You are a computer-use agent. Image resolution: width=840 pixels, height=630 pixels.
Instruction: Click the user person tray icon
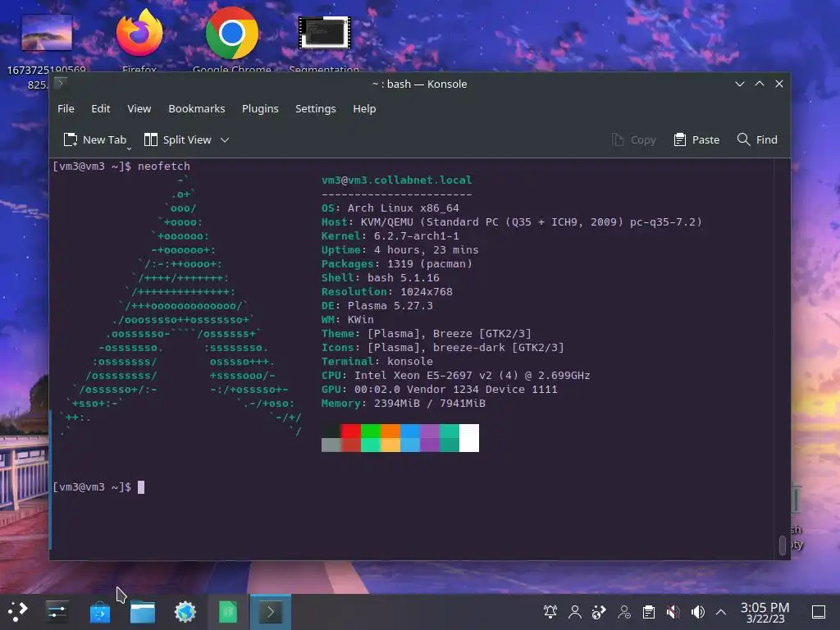click(575, 612)
